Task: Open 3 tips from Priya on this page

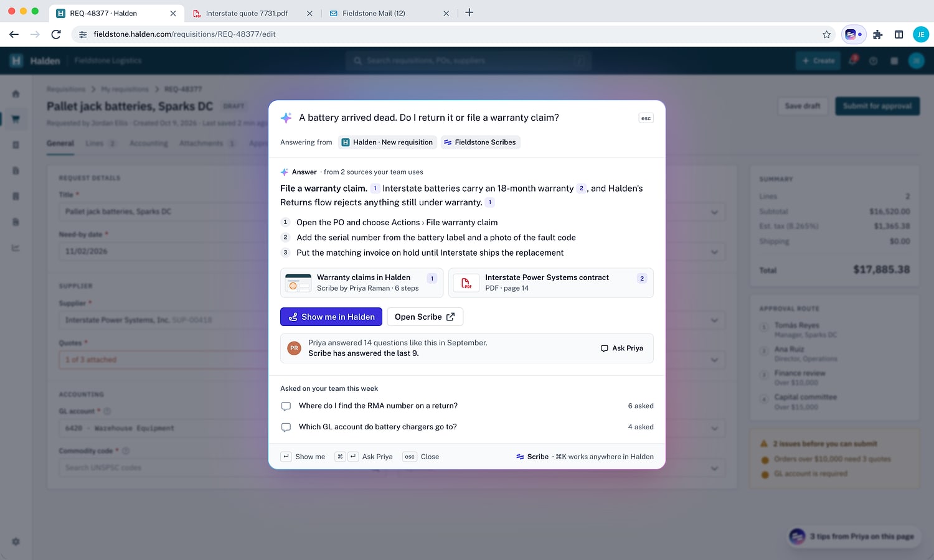Action: coord(854,536)
